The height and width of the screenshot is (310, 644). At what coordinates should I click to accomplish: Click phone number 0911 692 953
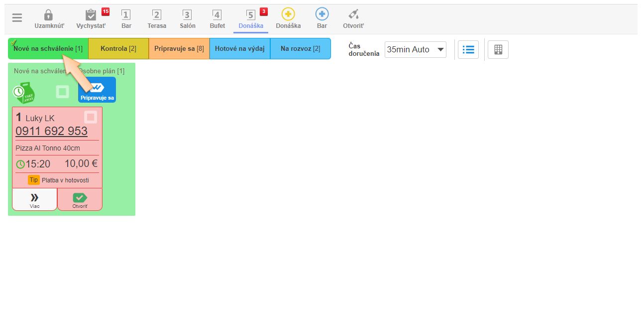[51, 131]
